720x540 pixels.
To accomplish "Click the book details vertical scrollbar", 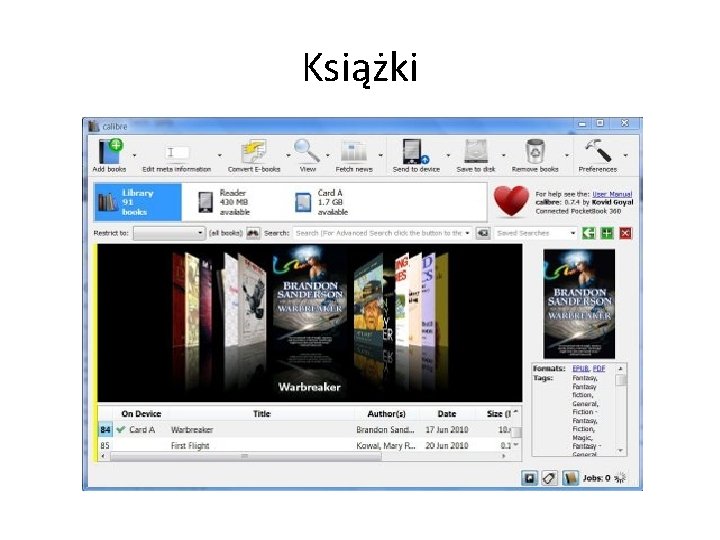I will [x=620, y=410].
